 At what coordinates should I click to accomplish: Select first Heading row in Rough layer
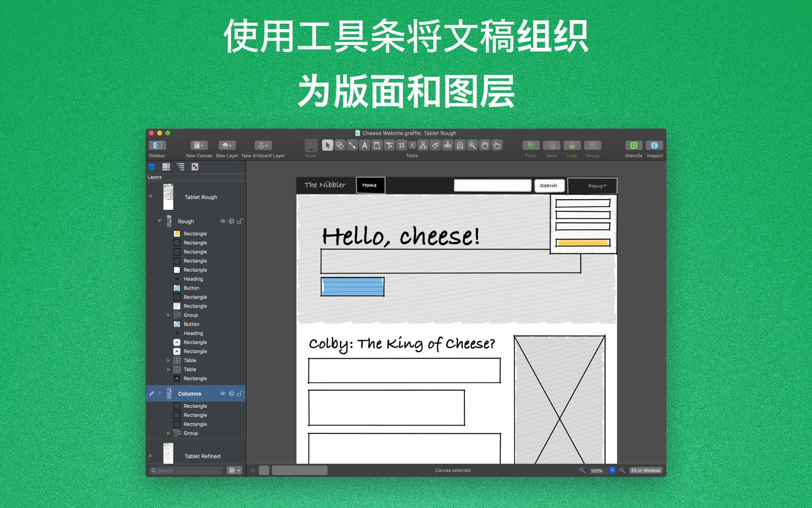click(195, 279)
